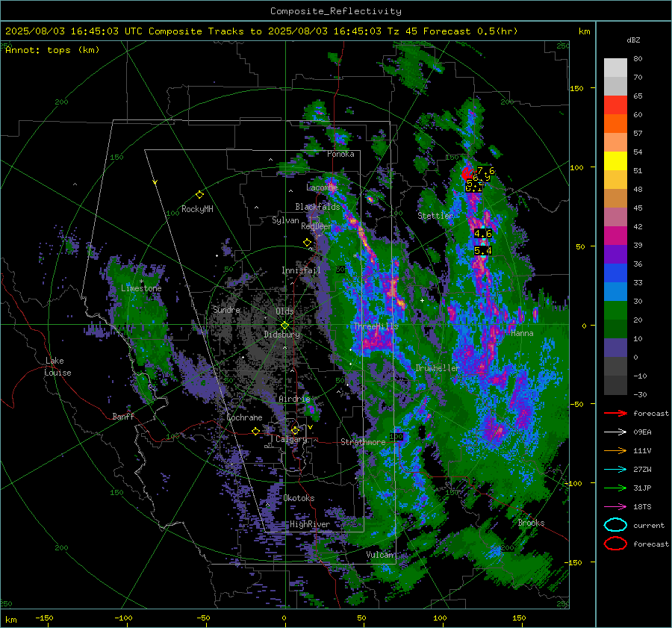Viewport: 672px width, 628px height.
Task: Click the Blackfalds city label
Action: click(x=317, y=207)
